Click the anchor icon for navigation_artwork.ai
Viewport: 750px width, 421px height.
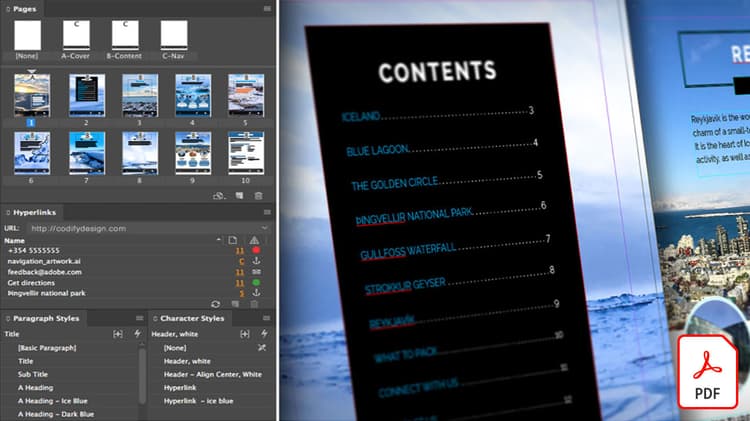click(x=256, y=261)
